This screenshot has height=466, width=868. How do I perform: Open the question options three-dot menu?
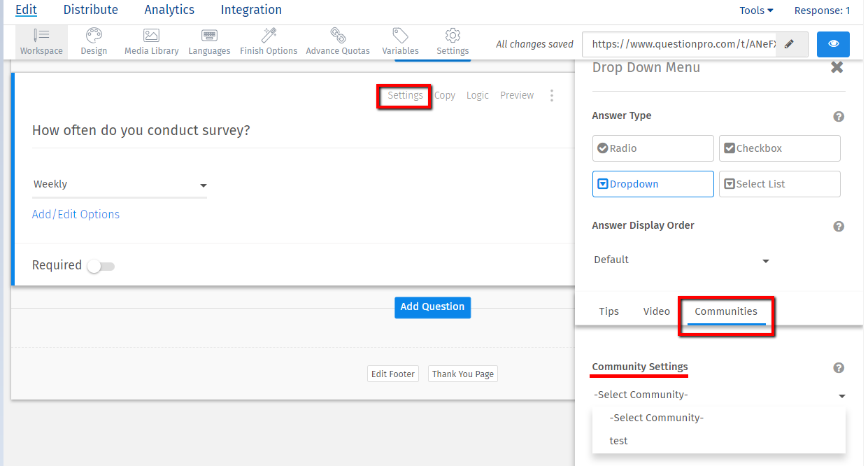[552, 95]
